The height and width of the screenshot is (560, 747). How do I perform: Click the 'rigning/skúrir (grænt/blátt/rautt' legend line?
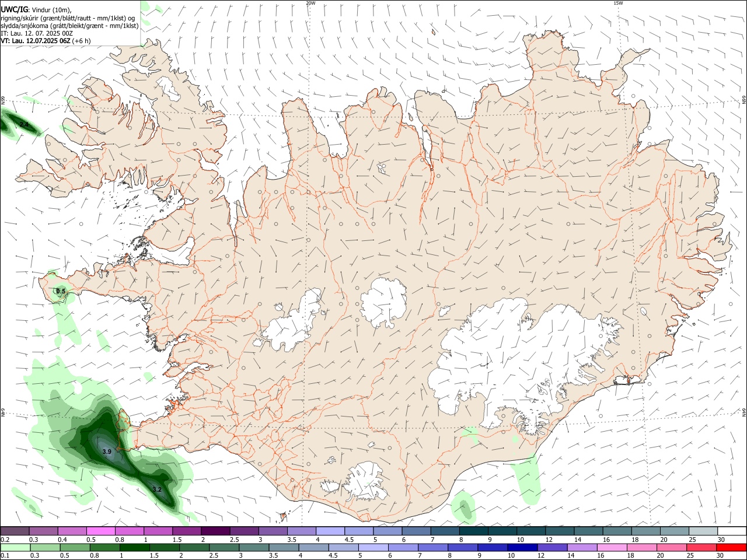click(x=68, y=17)
